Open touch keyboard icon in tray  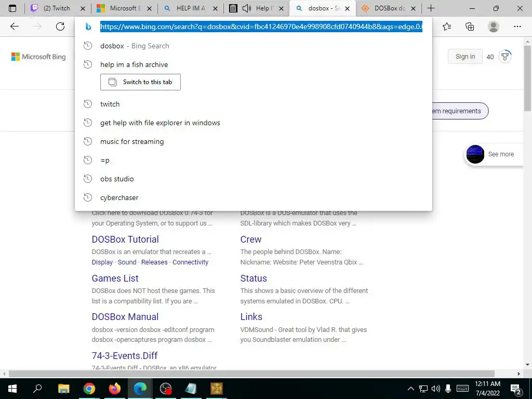[462, 389]
